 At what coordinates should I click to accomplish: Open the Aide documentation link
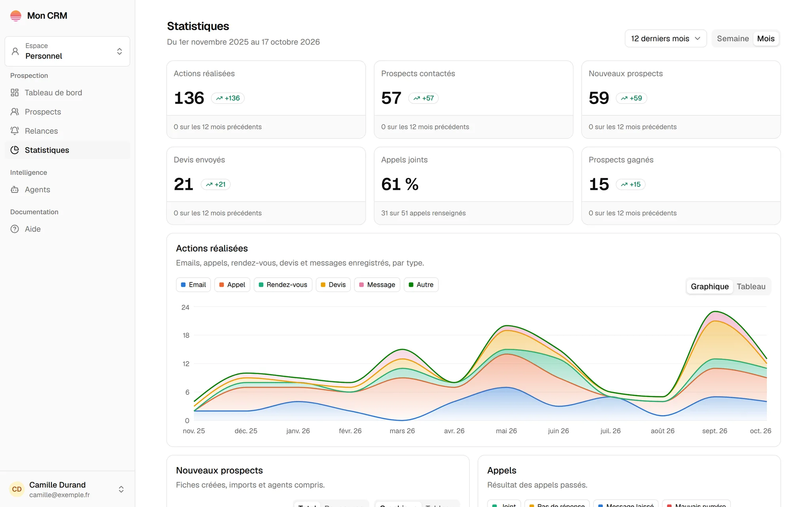(67, 229)
